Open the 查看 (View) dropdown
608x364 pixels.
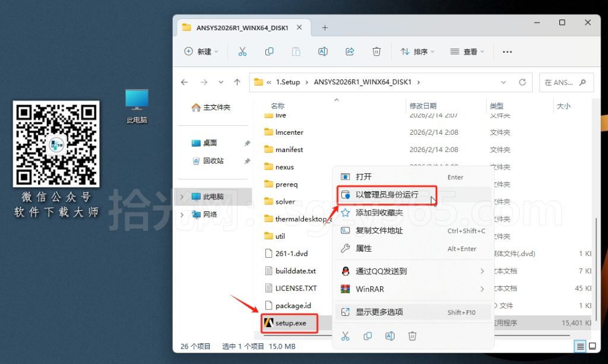pos(467,52)
